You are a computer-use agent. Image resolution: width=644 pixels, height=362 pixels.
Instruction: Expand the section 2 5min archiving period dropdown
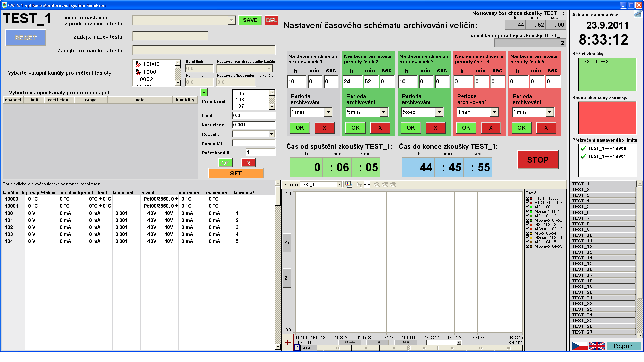pyautogui.click(x=384, y=112)
